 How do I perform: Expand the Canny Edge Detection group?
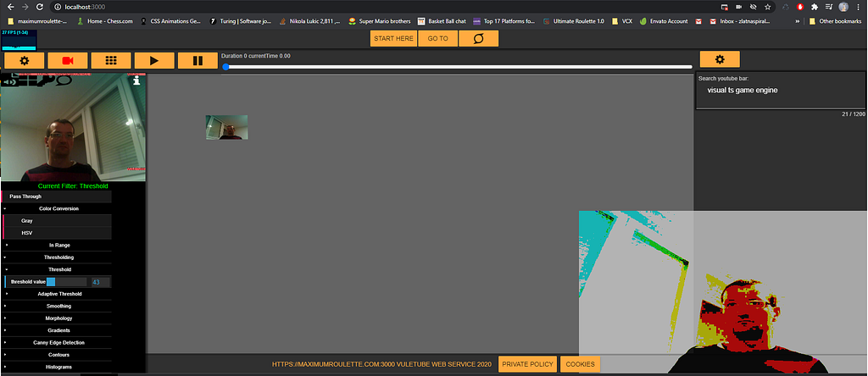click(57, 342)
